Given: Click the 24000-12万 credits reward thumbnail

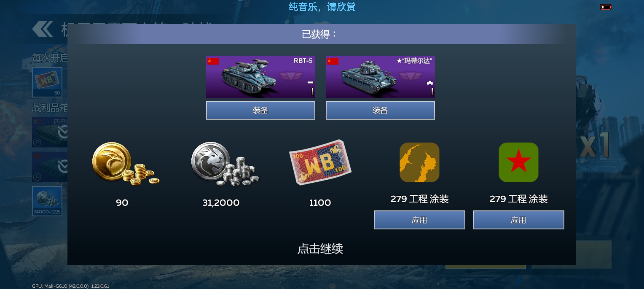Looking at the screenshot, I should [x=47, y=201].
